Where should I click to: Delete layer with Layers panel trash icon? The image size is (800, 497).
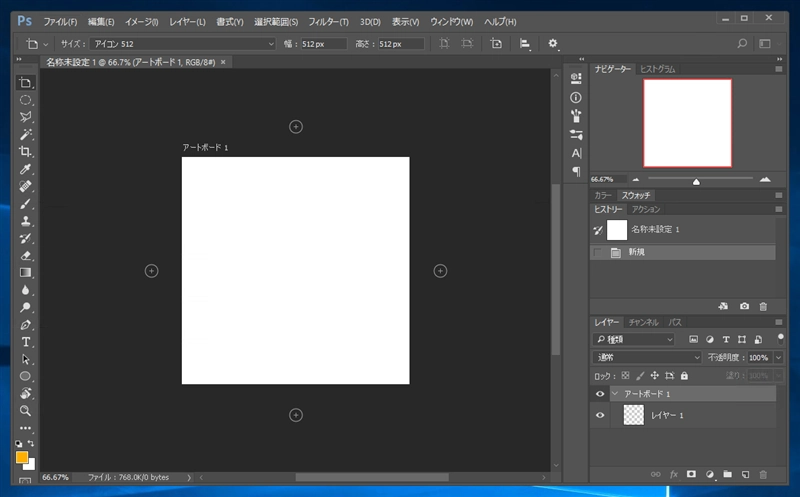tap(763, 473)
